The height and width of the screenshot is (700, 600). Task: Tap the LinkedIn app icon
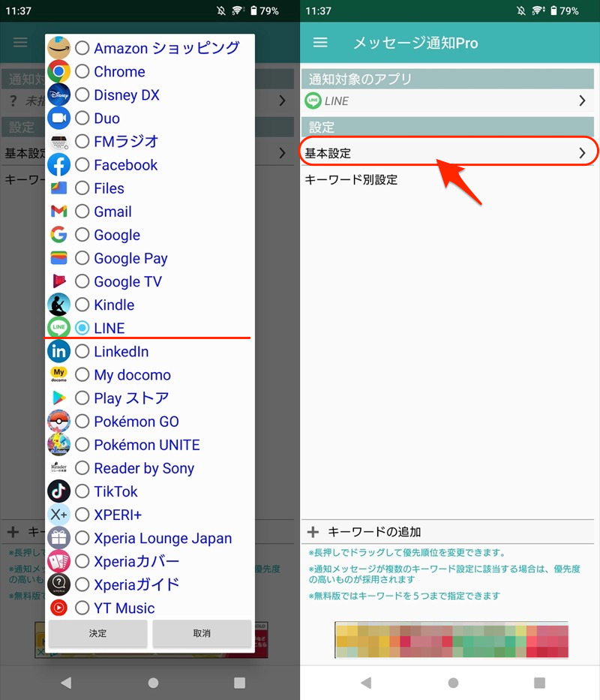click(x=58, y=351)
